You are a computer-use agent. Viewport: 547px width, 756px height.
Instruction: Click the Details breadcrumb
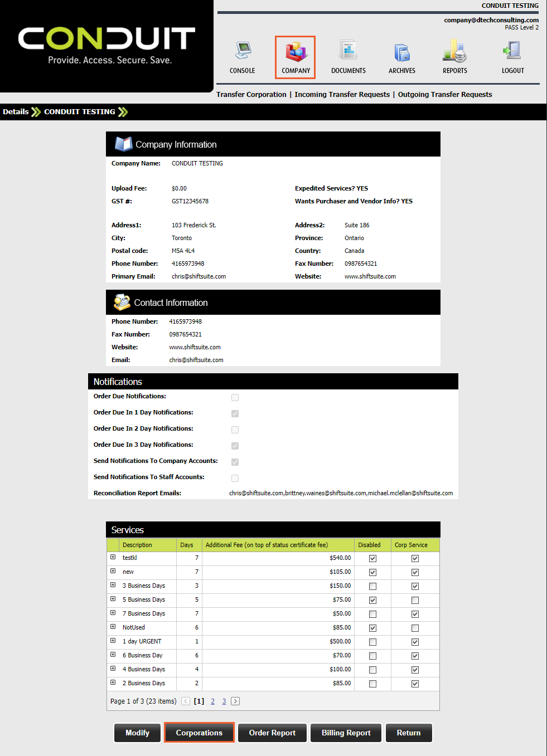[16, 112]
